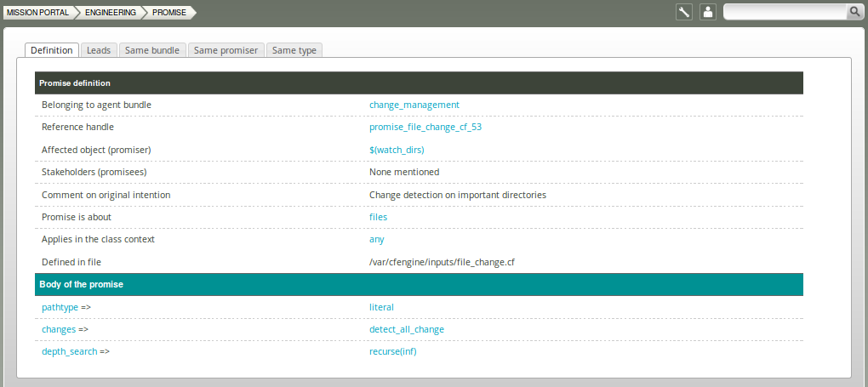The width and height of the screenshot is (868, 387).
Task: Navigate to Engineering breadcrumb
Action: [111, 12]
